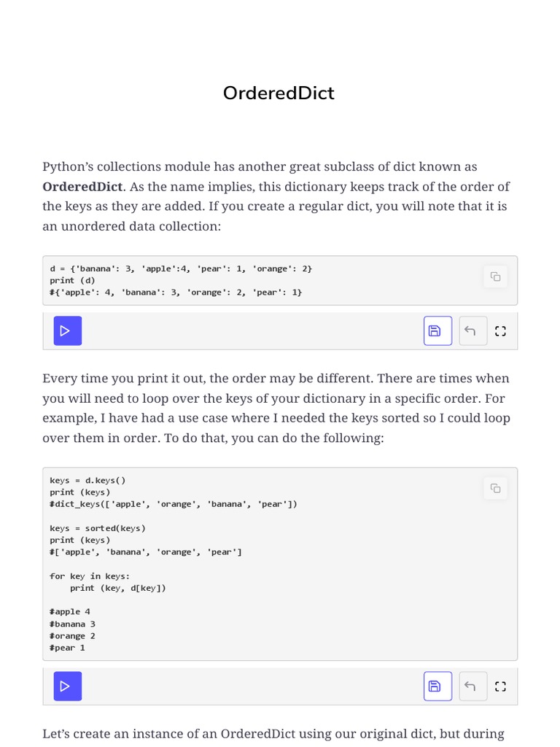Save the first code snippet
The height and width of the screenshot is (747, 560).
click(437, 330)
